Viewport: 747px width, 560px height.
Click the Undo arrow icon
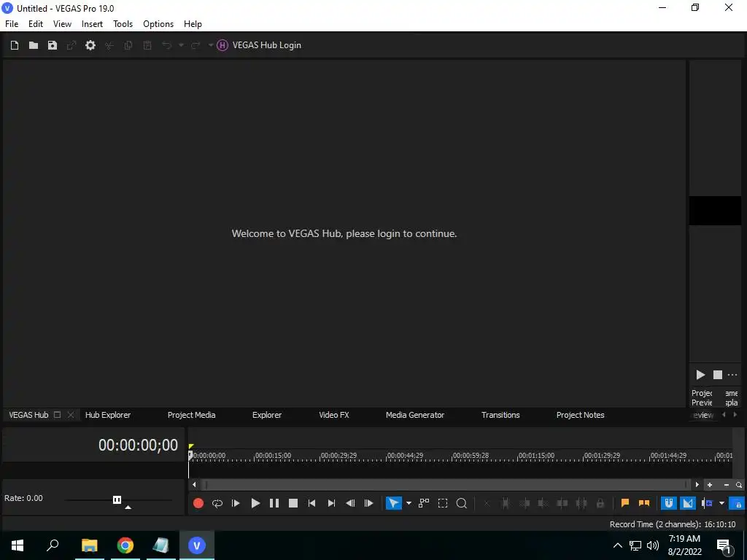pyautogui.click(x=166, y=45)
